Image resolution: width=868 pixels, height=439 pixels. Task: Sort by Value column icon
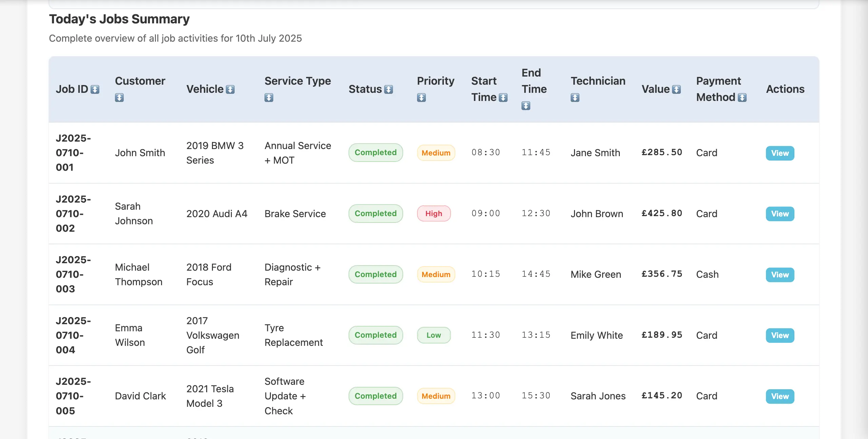click(676, 89)
